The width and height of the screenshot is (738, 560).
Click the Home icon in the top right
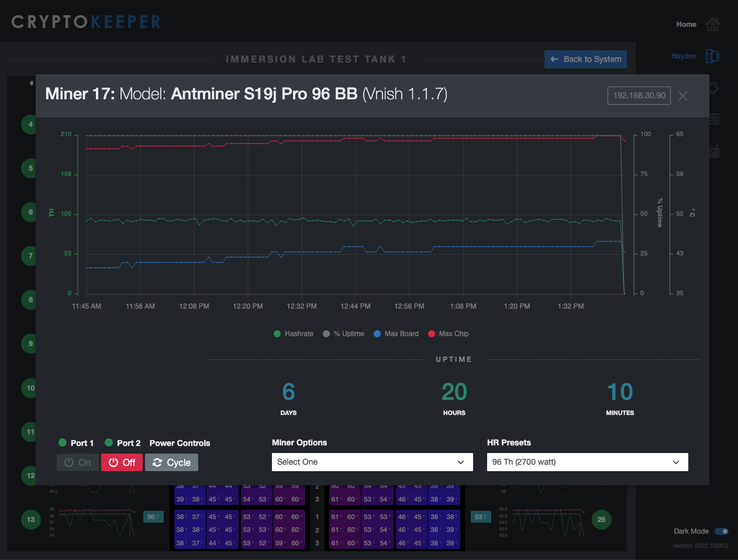point(712,25)
